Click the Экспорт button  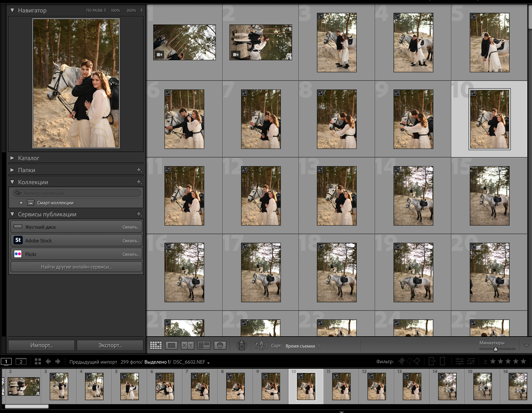click(110, 345)
